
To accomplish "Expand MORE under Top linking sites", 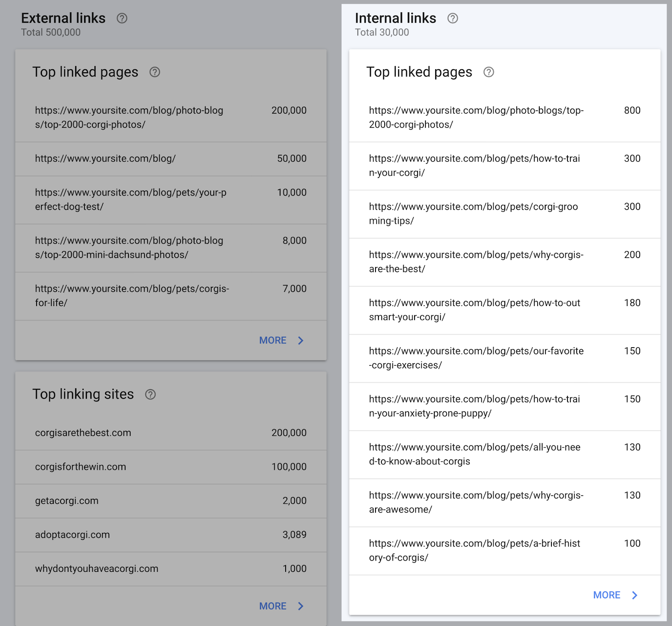I will pos(272,606).
